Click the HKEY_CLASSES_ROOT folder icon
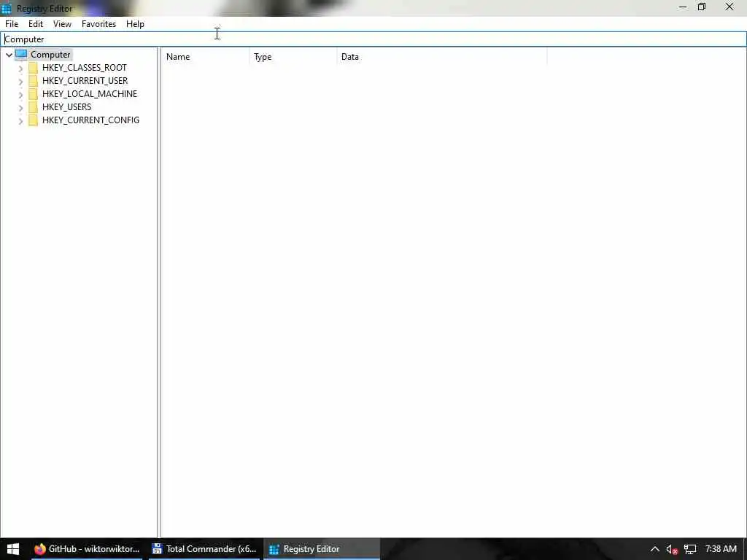The width and height of the screenshot is (747, 560). click(33, 68)
